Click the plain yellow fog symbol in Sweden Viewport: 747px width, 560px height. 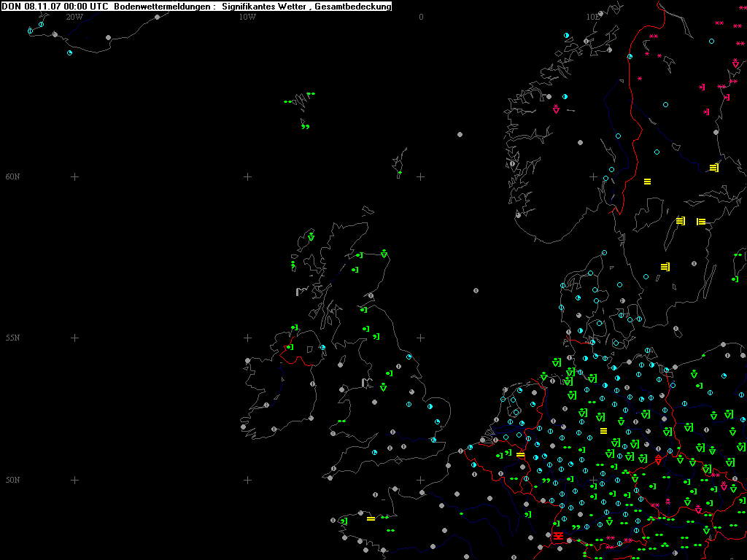tap(647, 181)
